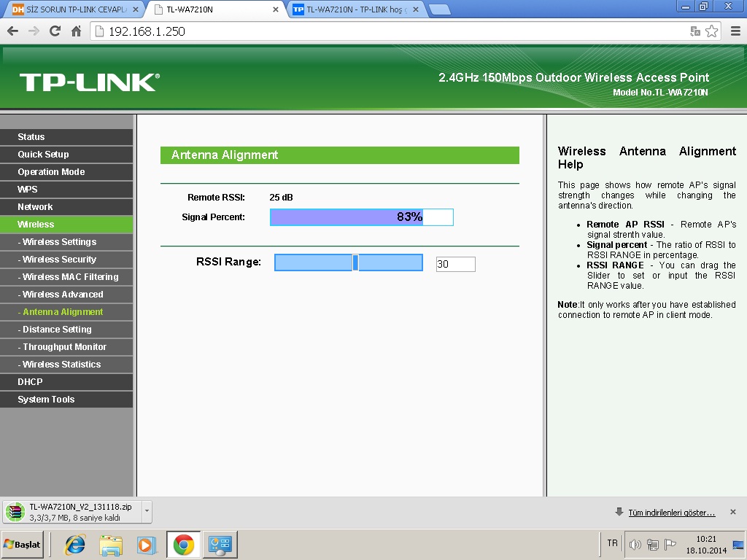Click the Model No.TL-WA7210N text

660,93
